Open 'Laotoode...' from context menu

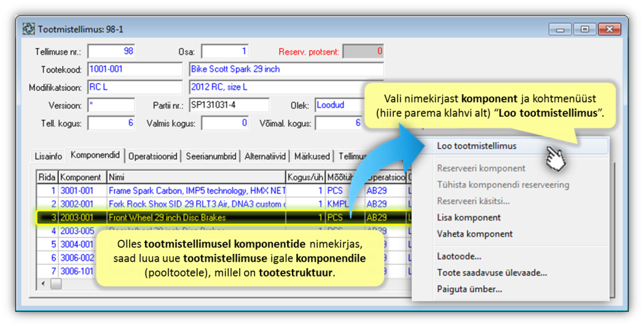pyautogui.click(x=459, y=257)
